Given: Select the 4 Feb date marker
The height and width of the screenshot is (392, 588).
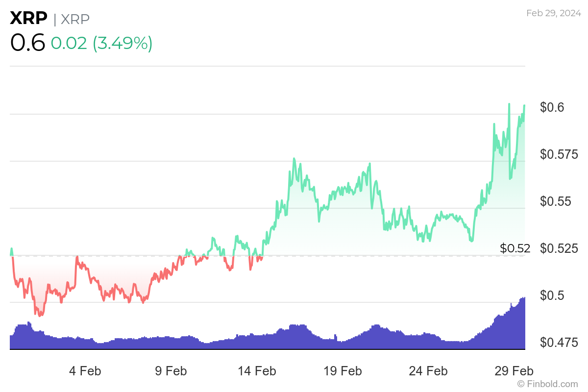Looking at the screenshot, I should tap(85, 371).
